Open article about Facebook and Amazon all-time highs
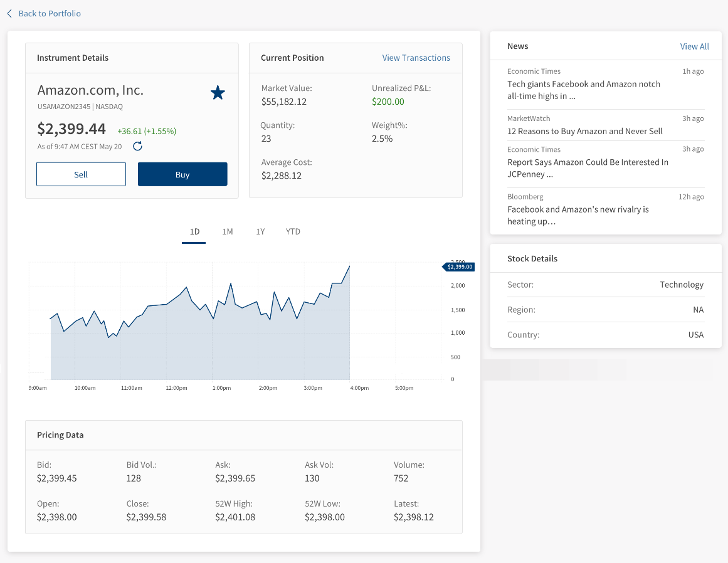 584,90
